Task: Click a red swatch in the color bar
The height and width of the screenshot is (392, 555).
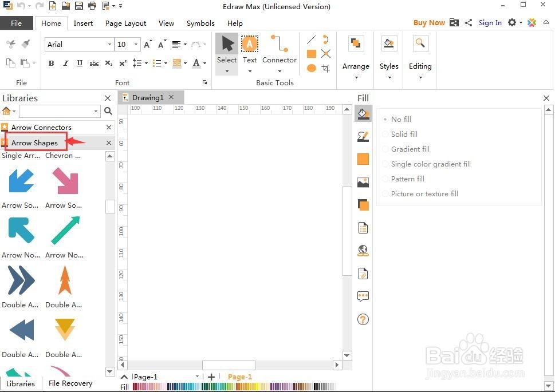Action: (135, 387)
